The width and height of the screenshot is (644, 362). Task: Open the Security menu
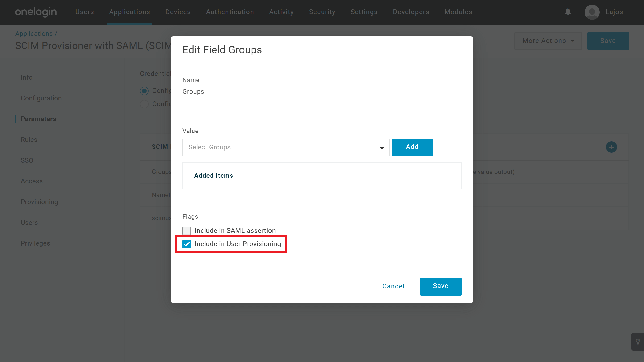point(322,12)
